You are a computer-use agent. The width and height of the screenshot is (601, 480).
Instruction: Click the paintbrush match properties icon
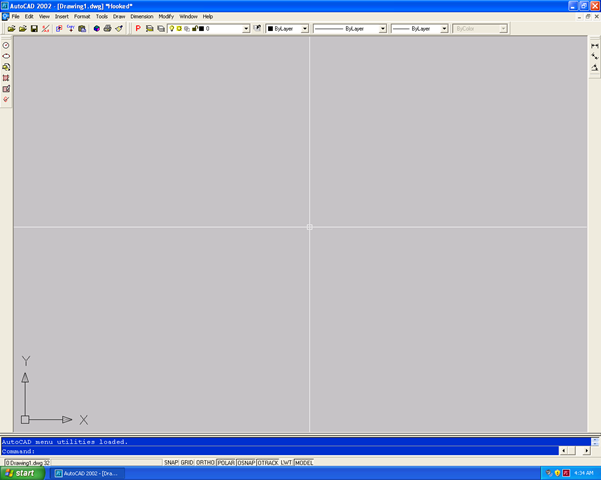coord(119,29)
